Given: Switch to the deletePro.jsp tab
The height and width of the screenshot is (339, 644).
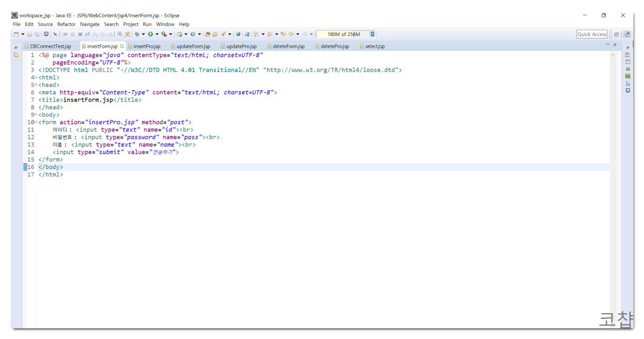Looking at the screenshot, I should [332, 46].
